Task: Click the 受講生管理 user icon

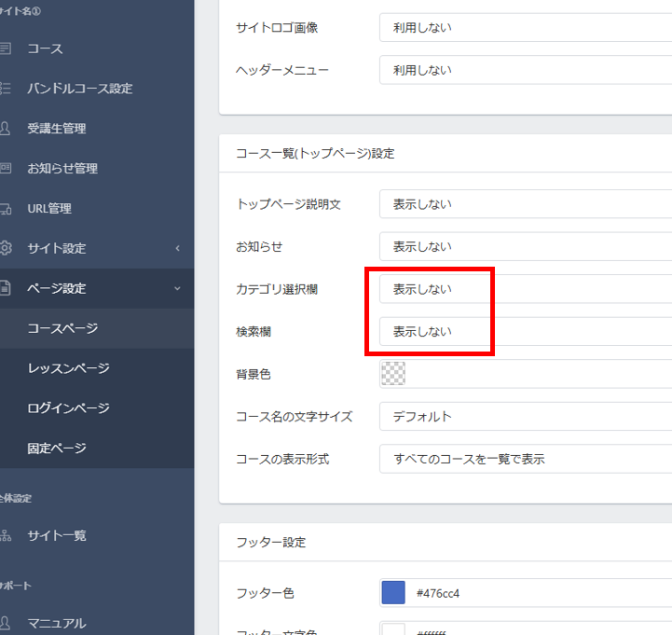Action: tap(6, 129)
